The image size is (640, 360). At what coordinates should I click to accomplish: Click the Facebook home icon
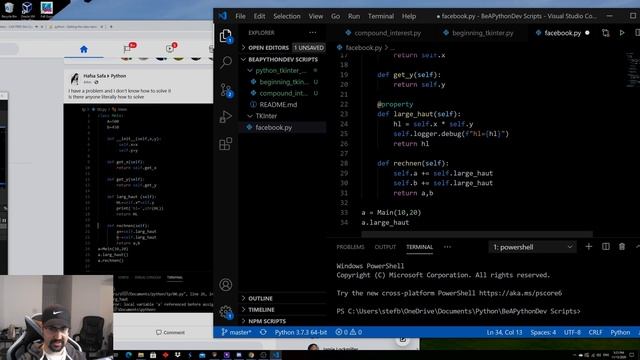(84, 49)
